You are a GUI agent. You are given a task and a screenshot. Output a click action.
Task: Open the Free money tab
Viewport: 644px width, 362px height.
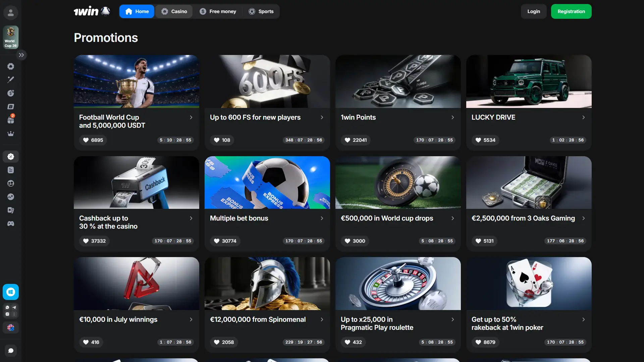click(x=218, y=11)
